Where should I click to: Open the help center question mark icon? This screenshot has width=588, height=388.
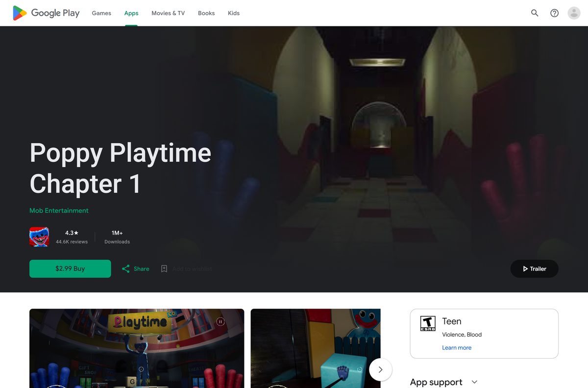point(554,13)
